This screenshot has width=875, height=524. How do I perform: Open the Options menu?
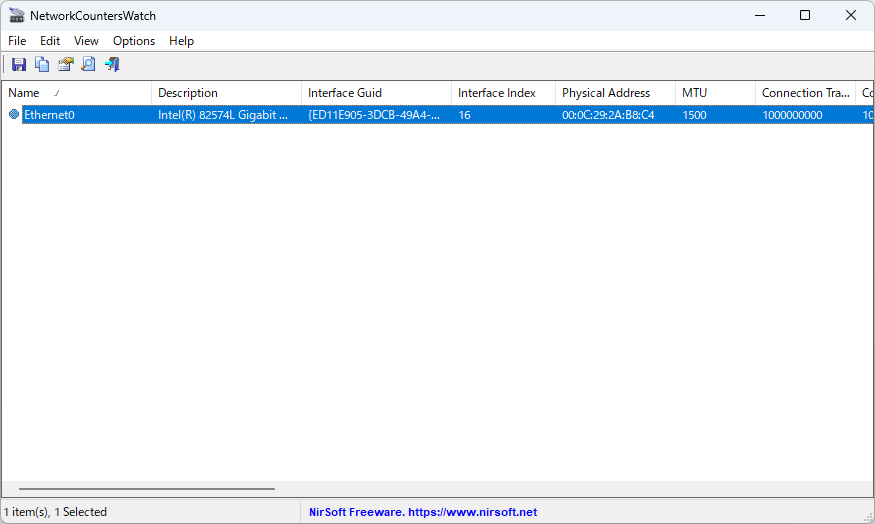pyautogui.click(x=134, y=41)
